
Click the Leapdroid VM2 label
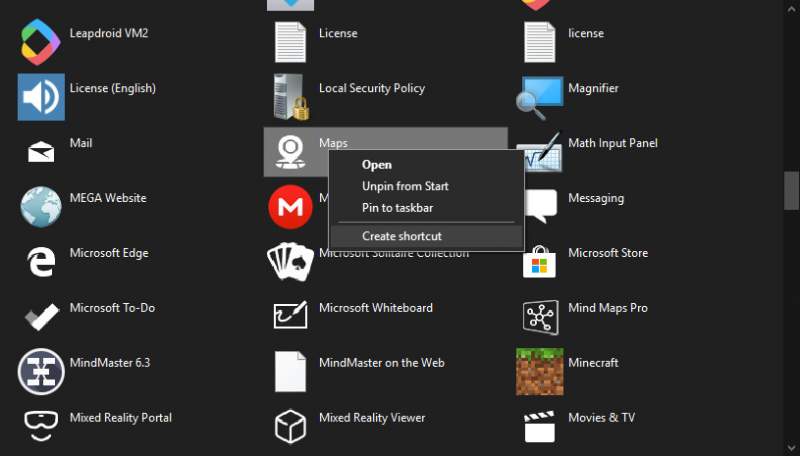coord(109,33)
